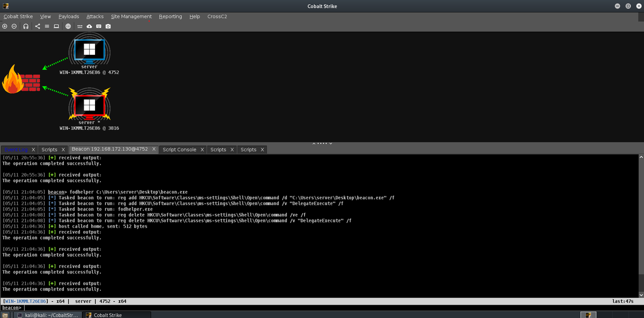Screen dimensions: 644x318
Task: Click the firewall icon in pivot graph
Action: tap(21, 80)
